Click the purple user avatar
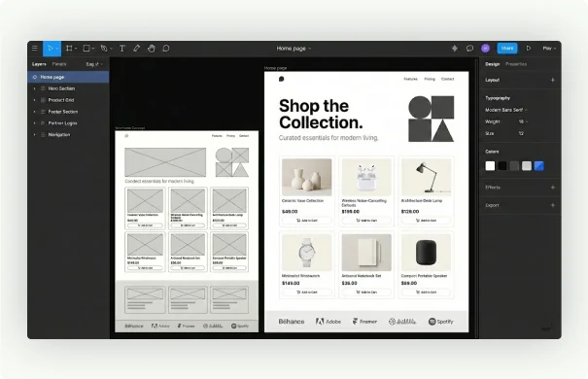 click(485, 49)
